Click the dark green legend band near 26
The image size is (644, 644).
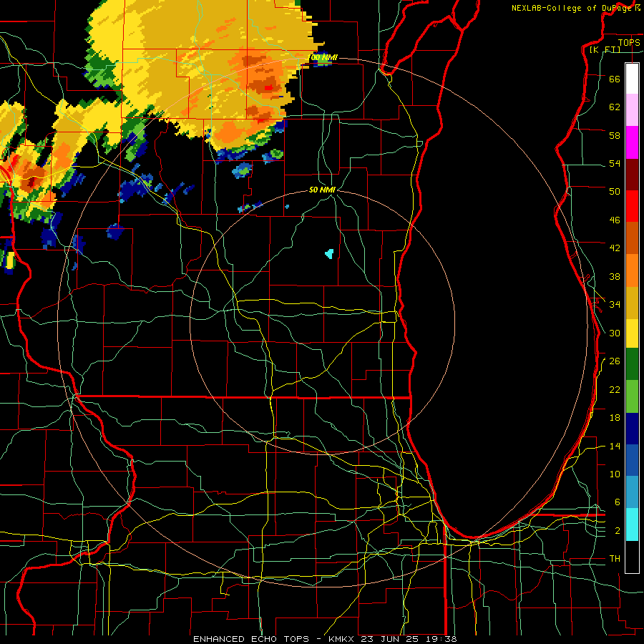click(x=632, y=364)
